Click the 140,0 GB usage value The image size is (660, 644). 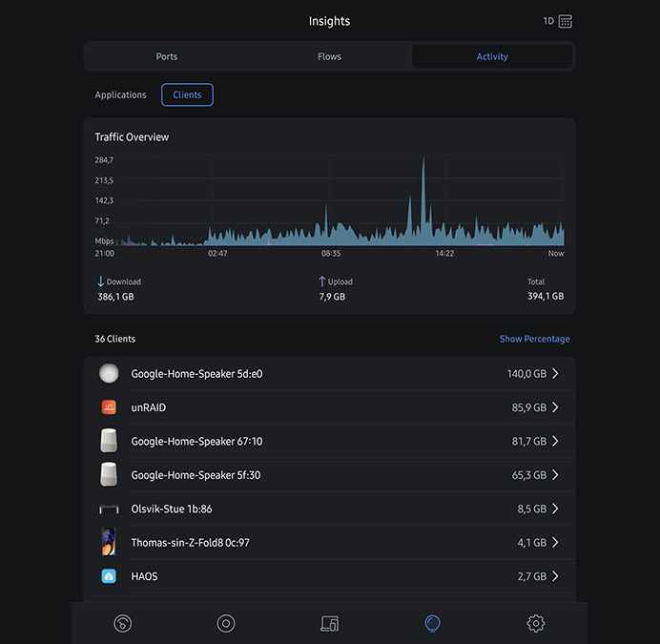526,374
